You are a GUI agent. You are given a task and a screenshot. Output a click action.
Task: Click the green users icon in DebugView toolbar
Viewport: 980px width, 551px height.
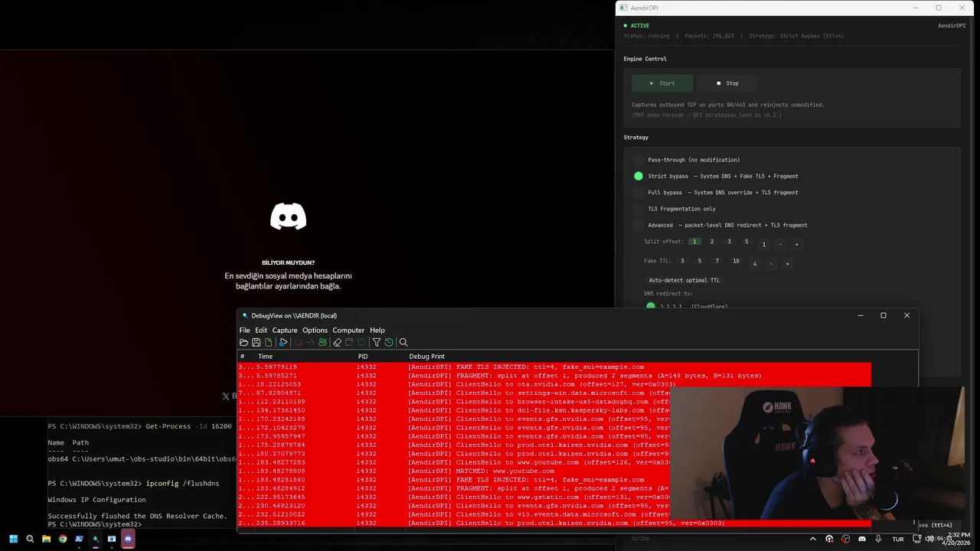(322, 342)
